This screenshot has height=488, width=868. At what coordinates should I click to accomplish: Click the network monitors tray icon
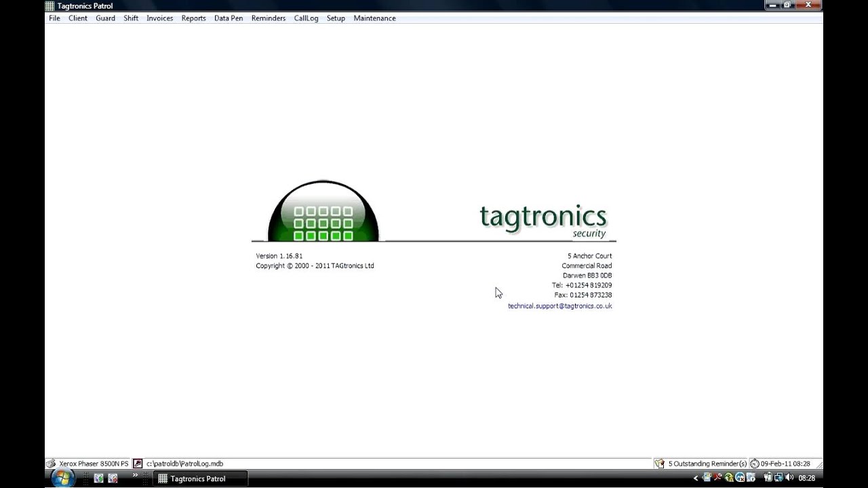click(x=778, y=479)
